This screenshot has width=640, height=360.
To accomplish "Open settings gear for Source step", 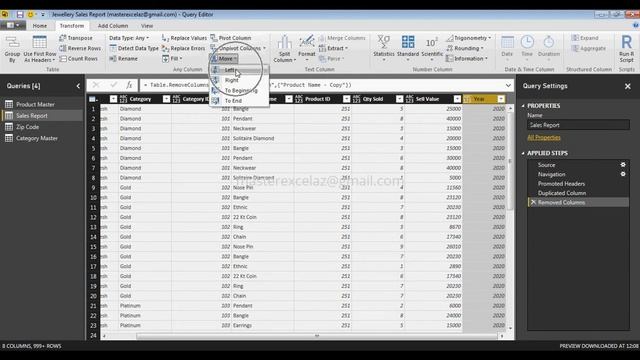I will [623, 164].
